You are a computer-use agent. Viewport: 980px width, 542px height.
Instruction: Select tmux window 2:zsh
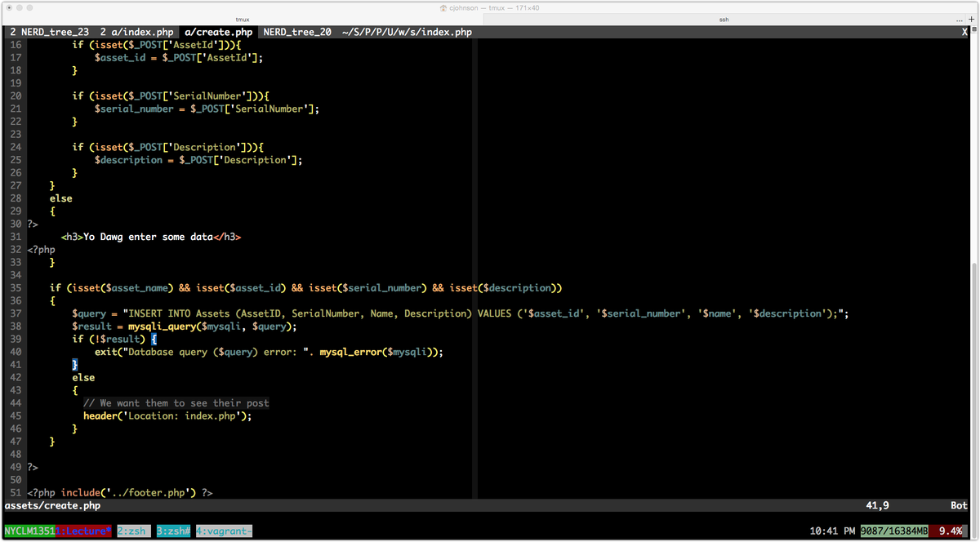(x=133, y=531)
